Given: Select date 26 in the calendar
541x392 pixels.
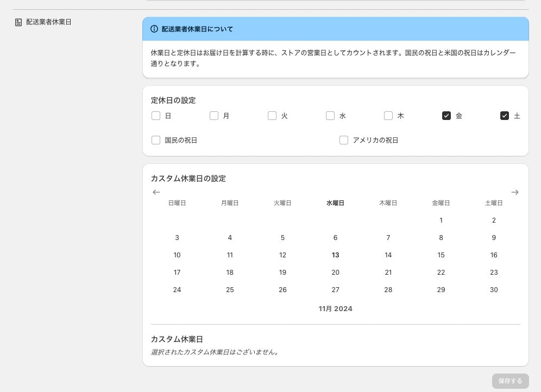Looking at the screenshot, I should pyautogui.click(x=282, y=290).
